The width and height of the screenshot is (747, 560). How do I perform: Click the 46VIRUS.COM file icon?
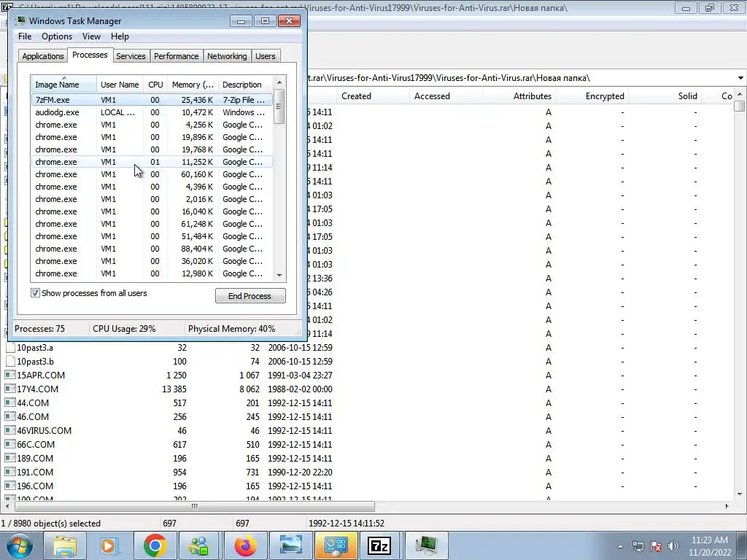10,430
